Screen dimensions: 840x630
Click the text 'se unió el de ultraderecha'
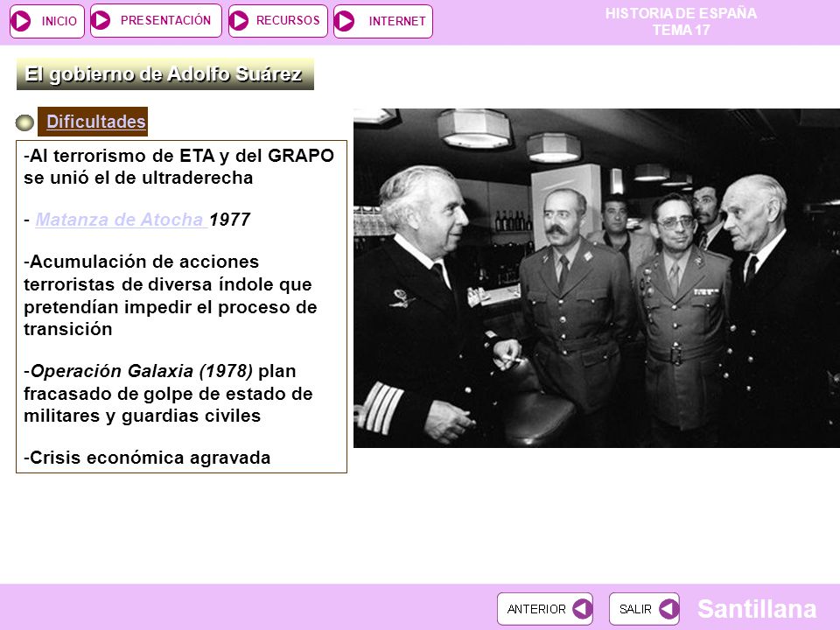pos(138,178)
